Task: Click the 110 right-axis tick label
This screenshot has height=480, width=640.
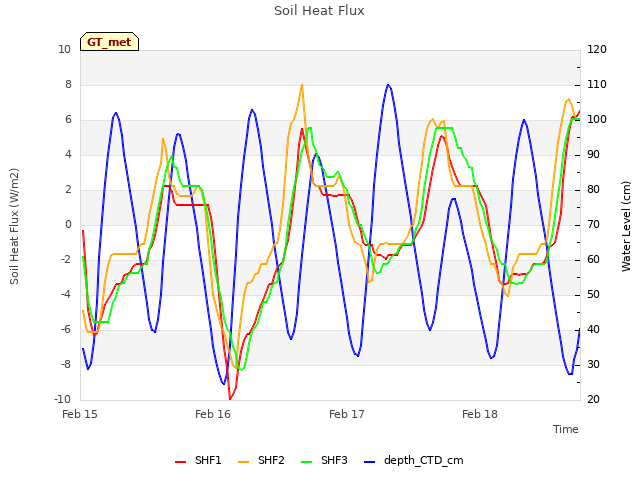Action: click(597, 84)
